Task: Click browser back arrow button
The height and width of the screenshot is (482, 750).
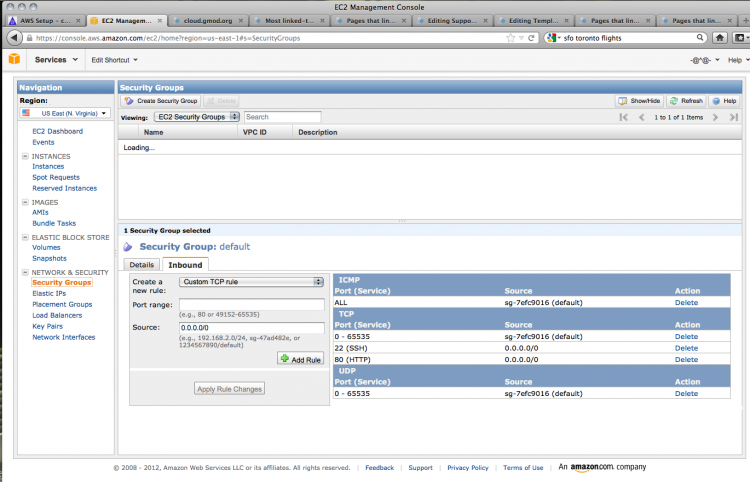Action: pos(14,38)
